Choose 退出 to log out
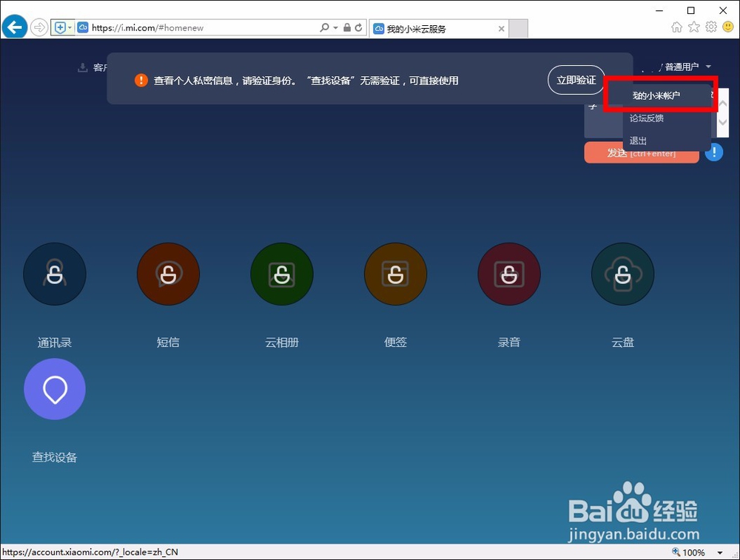 (638, 141)
